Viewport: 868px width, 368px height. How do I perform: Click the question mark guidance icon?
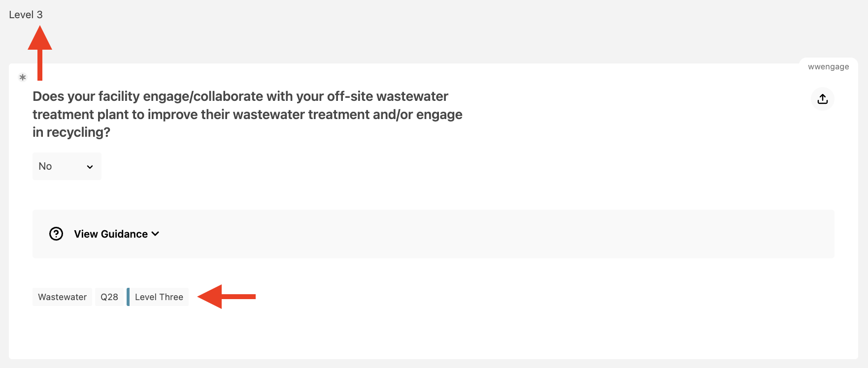click(56, 234)
